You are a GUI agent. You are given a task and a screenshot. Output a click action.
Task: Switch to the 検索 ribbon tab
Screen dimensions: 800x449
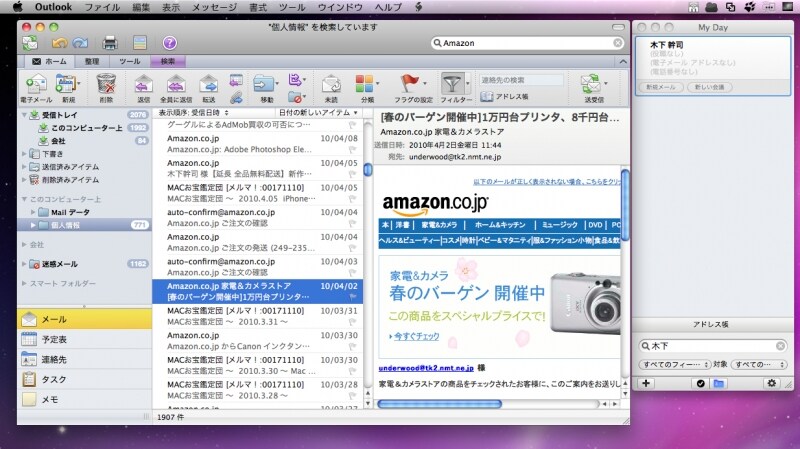tap(167, 61)
